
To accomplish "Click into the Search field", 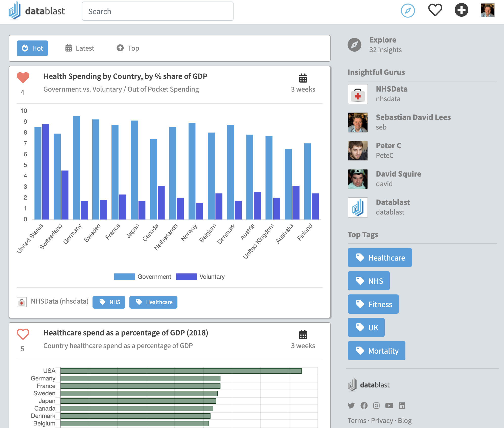I will [x=157, y=11].
